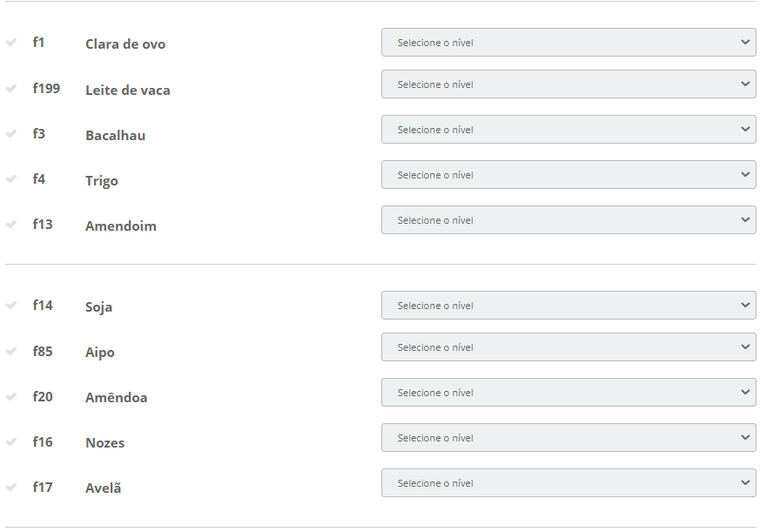The image size is (767, 532).
Task: Open the level dropdown for Clara de ovo
Action: point(569,42)
